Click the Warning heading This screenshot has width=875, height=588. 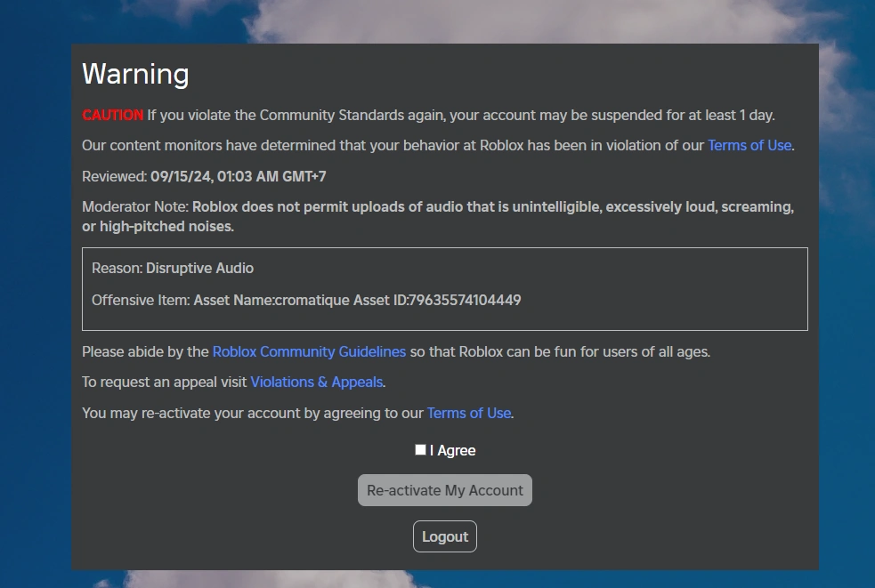click(135, 74)
